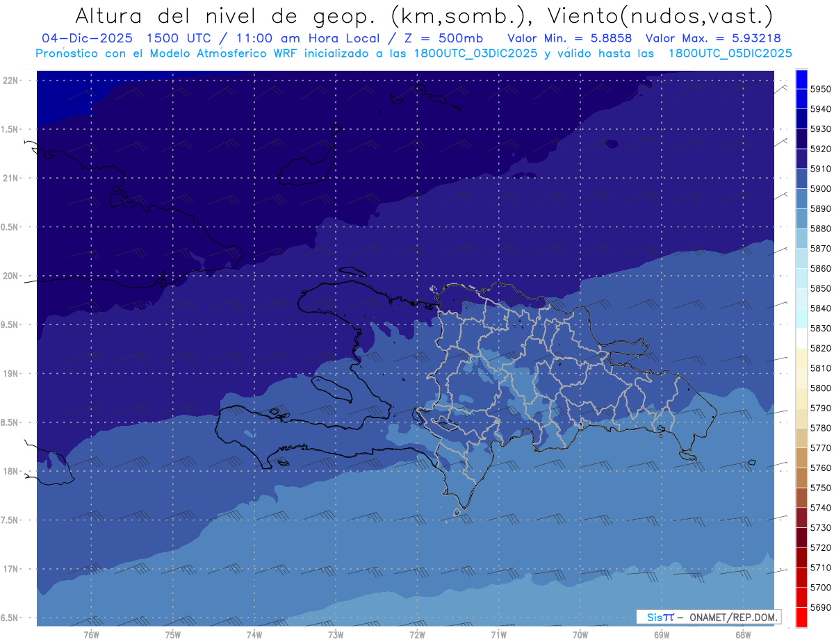
Task: Select the 5690 legend value
Action: (x=821, y=607)
